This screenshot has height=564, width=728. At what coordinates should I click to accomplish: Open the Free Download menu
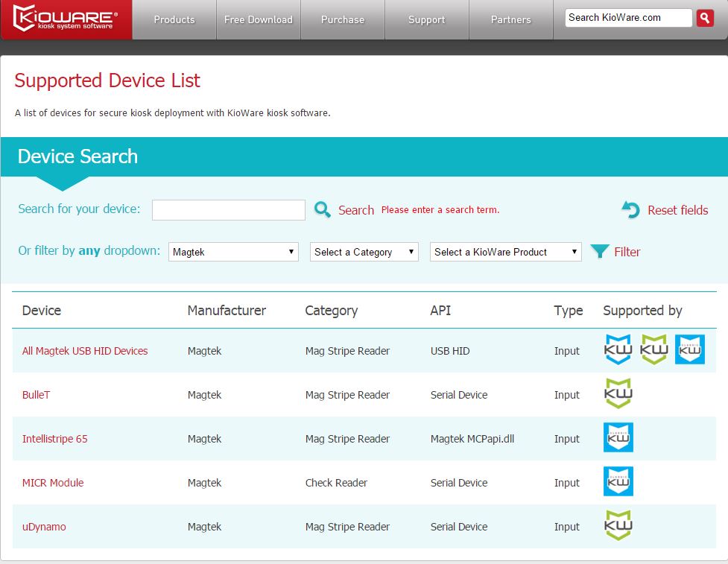pos(258,19)
